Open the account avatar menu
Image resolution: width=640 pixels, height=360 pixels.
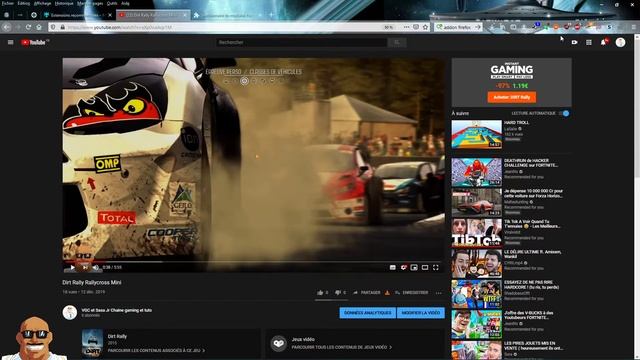[x=620, y=42]
